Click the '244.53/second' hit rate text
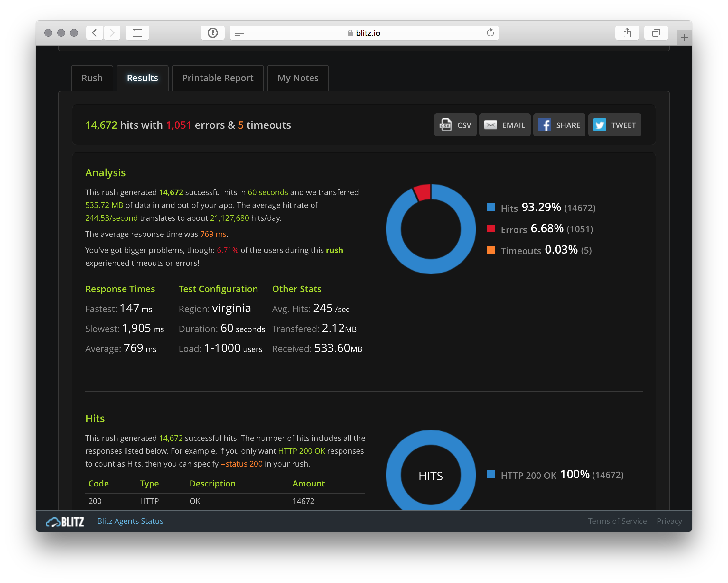The width and height of the screenshot is (728, 583). pyautogui.click(x=111, y=218)
